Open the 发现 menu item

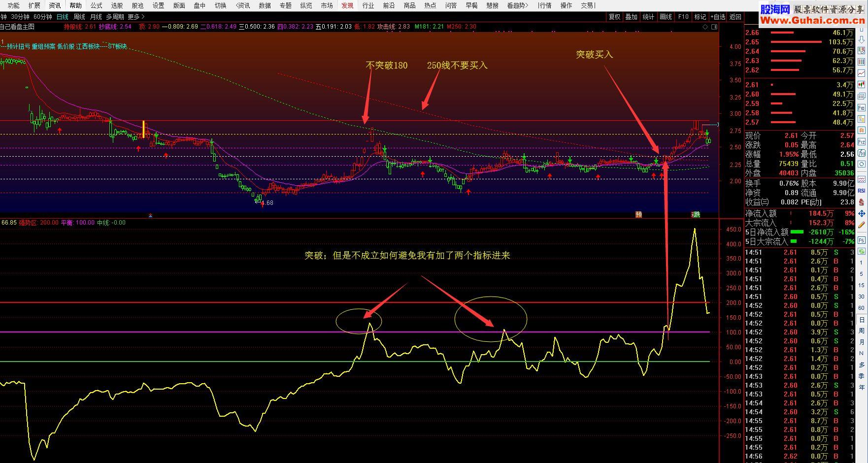click(x=347, y=5)
